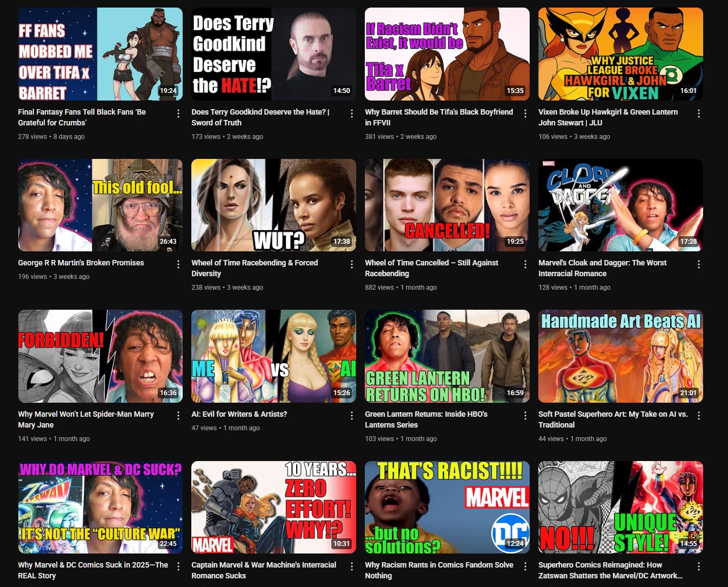Image resolution: width=728 pixels, height=587 pixels.
Task: Open title 'Vixen Broke Up Hawkgirl & Green Lantern'
Action: pos(608,117)
